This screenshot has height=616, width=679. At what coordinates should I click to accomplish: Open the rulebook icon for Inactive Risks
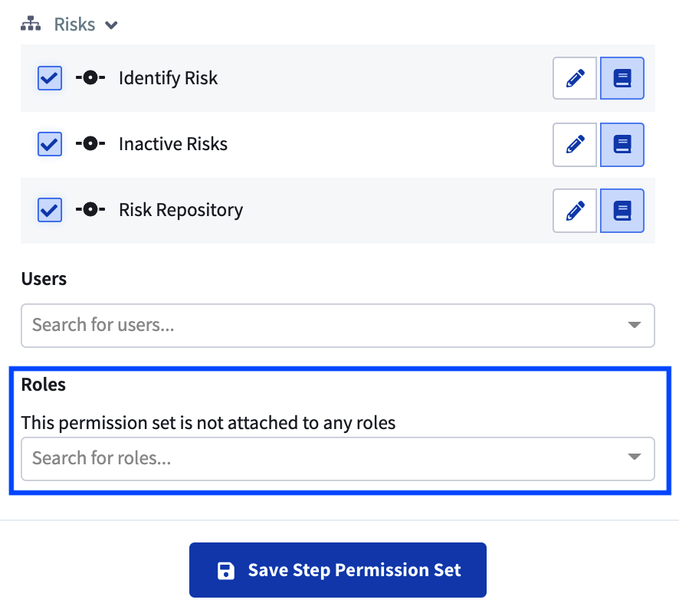[x=622, y=144]
